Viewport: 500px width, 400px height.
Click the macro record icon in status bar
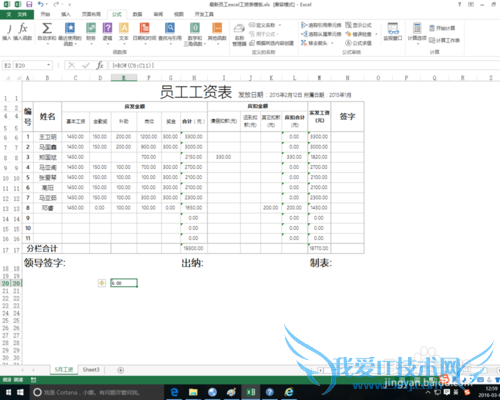[x=33, y=380]
